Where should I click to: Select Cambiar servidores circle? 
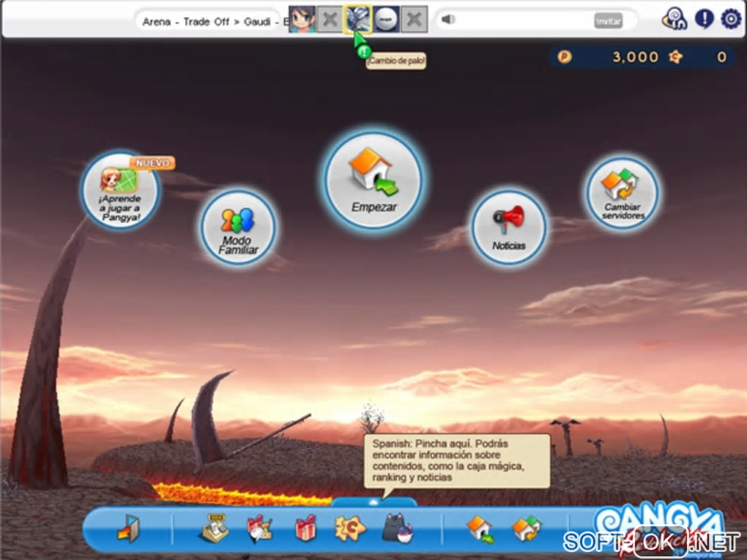(x=622, y=193)
